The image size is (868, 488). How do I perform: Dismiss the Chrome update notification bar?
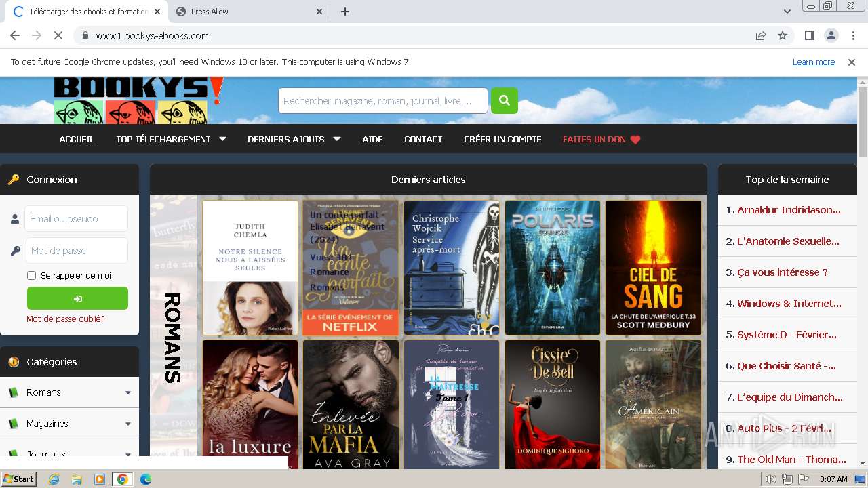tap(852, 62)
